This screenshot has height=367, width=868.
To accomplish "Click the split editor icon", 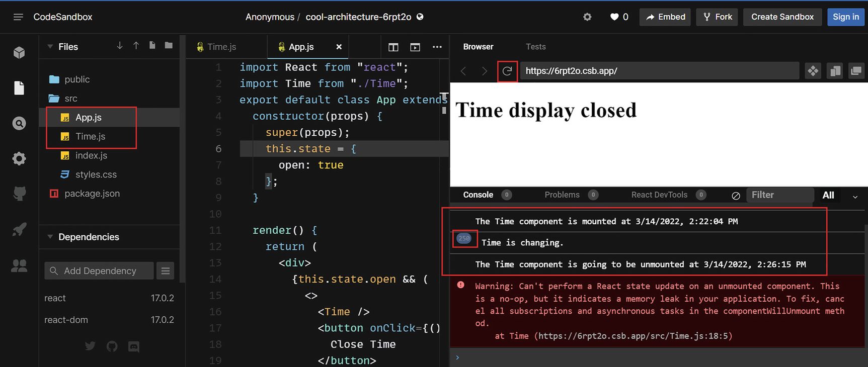I will coord(393,47).
